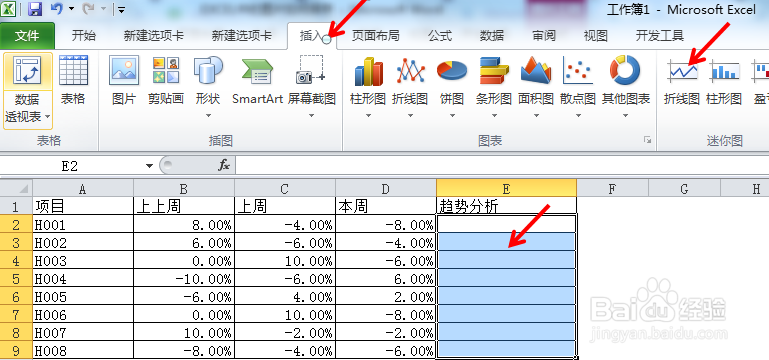Click the fx Insert Function button

click(x=224, y=166)
